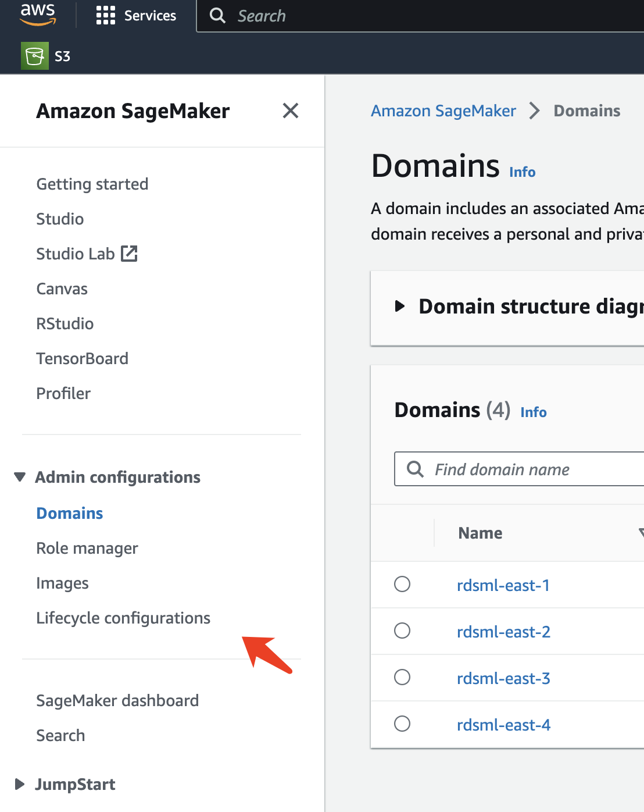Select the rdsml-east-2 radio button
Image resolution: width=644 pixels, height=812 pixels.
402,631
